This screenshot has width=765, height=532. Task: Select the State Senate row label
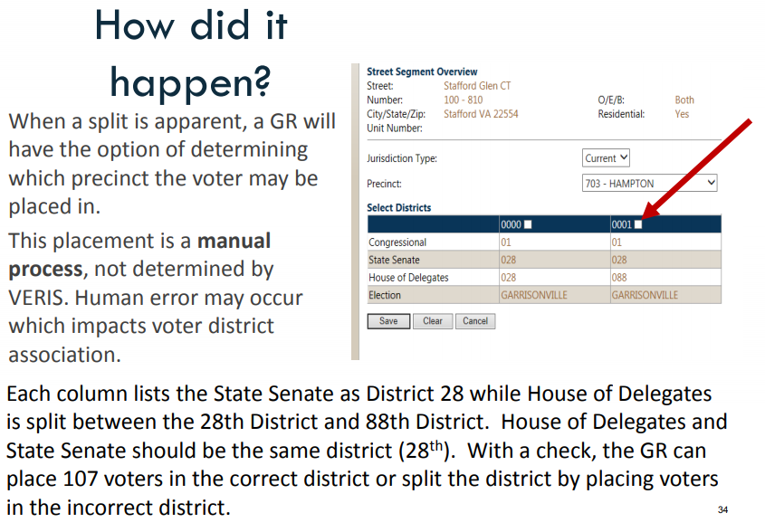click(396, 260)
